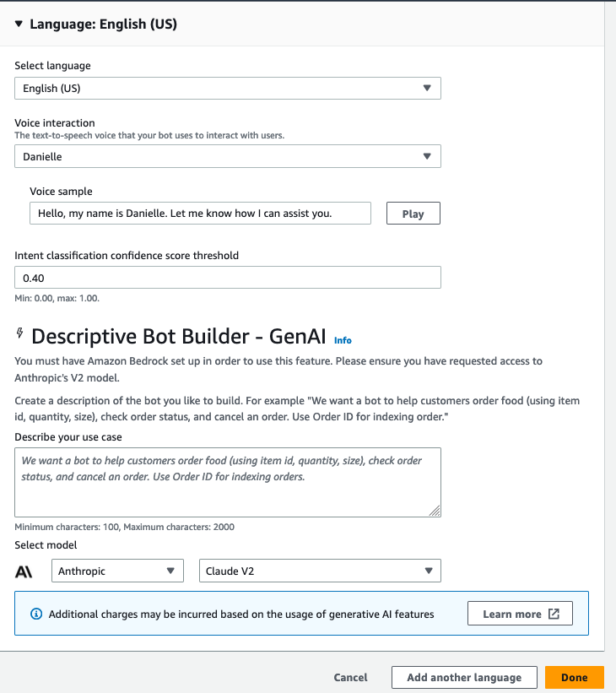Collapse the Language: English (US) section
This screenshot has height=693, width=616.
pyautogui.click(x=19, y=24)
